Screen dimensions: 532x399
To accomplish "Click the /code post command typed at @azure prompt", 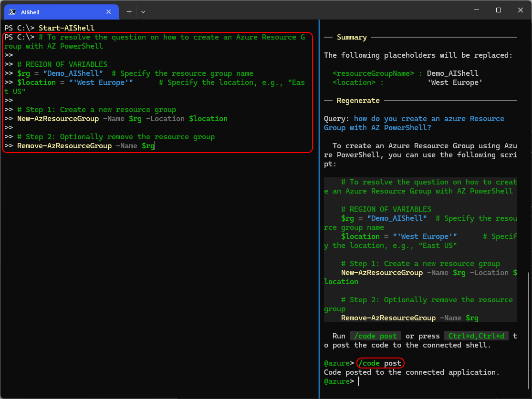I will 380,363.
